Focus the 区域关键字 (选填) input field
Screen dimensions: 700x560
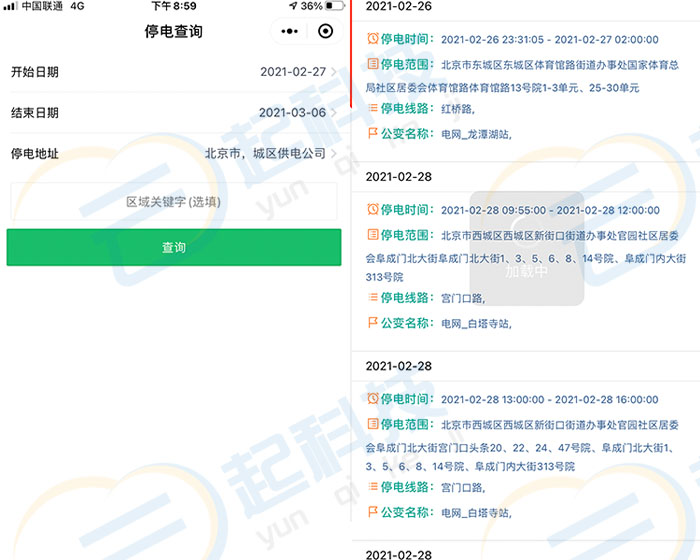pyautogui.click(x=174, y=201)
